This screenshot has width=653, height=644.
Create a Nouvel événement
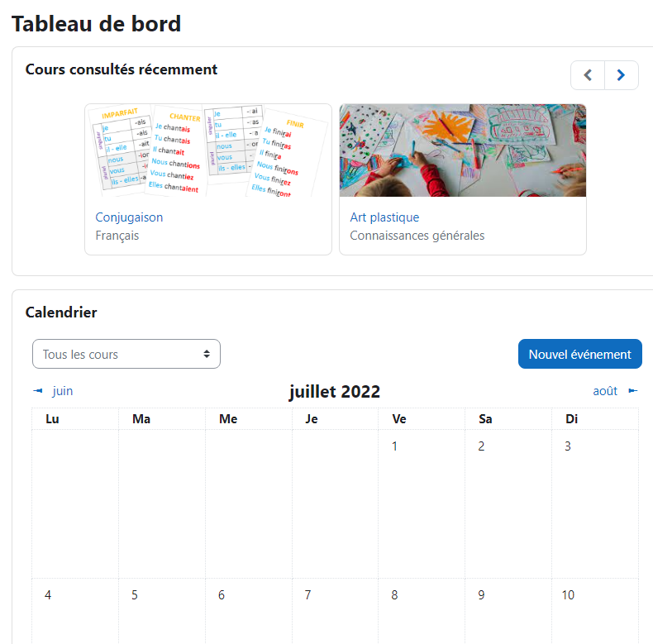pos(579,354)
